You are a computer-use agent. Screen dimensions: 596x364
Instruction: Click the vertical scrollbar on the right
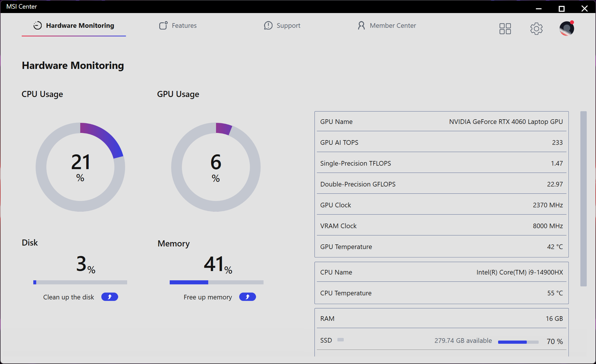point(583,199)
